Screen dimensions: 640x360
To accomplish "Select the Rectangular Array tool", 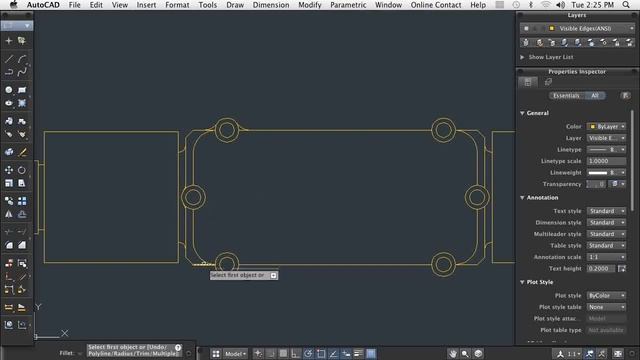I will click(22, 201).
